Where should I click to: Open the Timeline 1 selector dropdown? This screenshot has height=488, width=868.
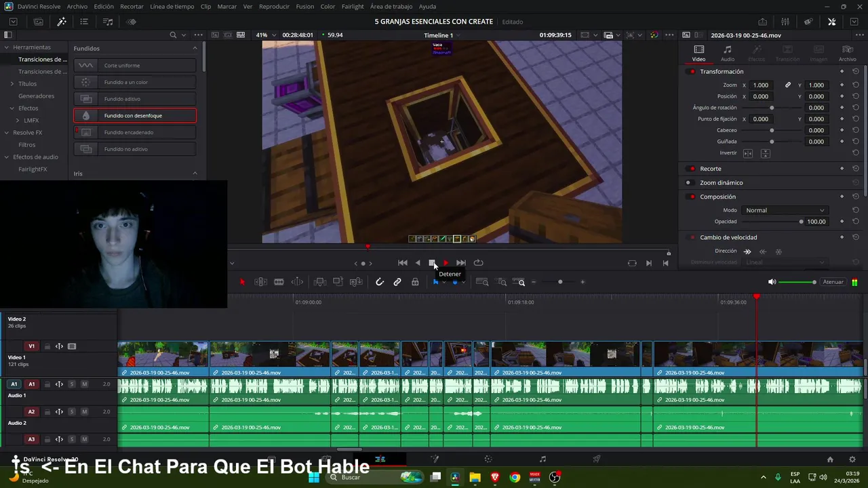[442, 35]
